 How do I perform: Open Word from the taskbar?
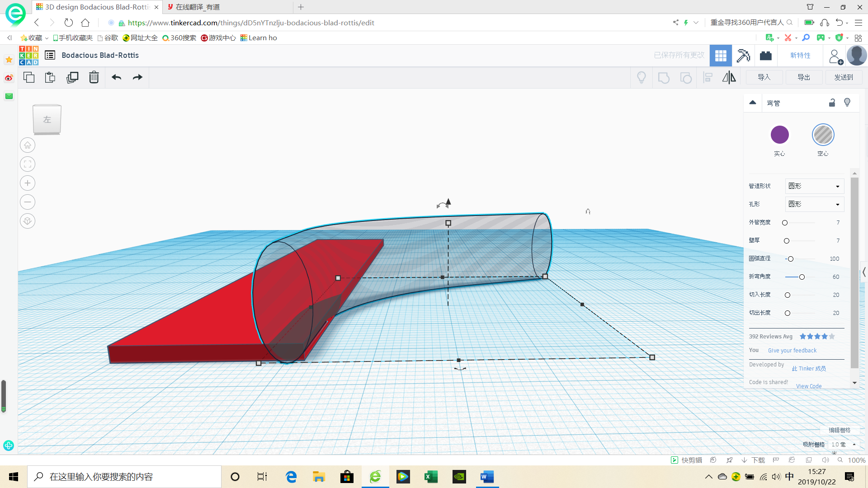click(x=487, y=477)
